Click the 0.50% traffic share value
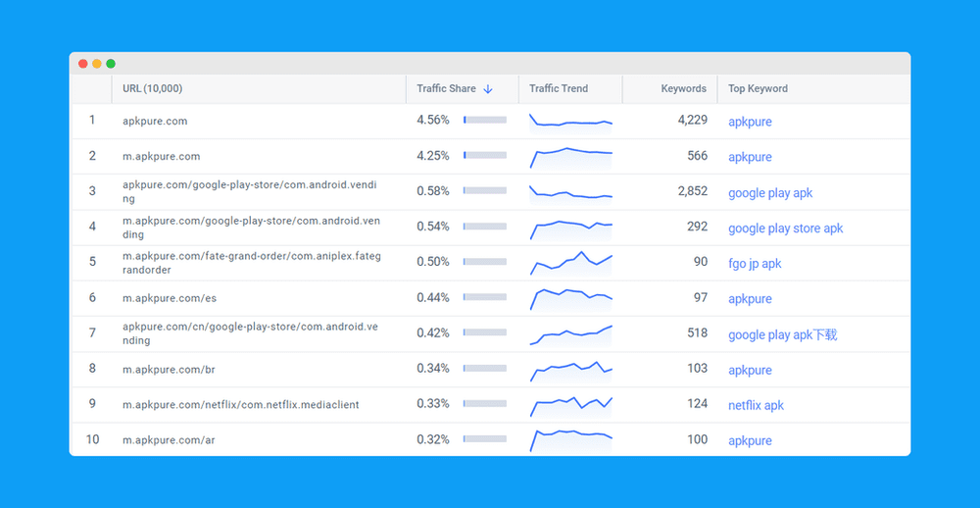The image size is (980, 508). click(x=433, y=262)
